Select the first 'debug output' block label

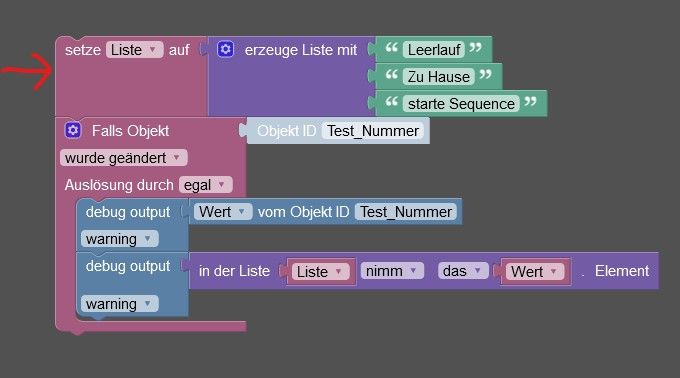click(128, 212)
